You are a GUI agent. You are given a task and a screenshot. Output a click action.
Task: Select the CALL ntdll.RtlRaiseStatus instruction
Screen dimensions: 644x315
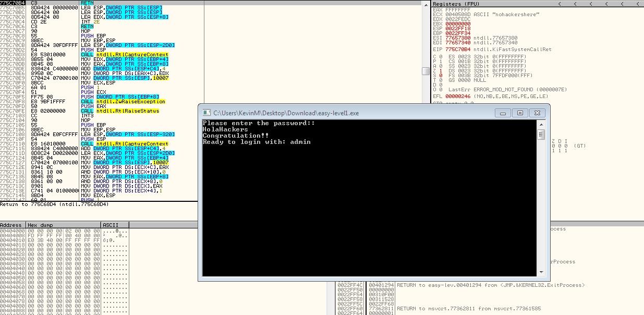click(x=120, y=111)
